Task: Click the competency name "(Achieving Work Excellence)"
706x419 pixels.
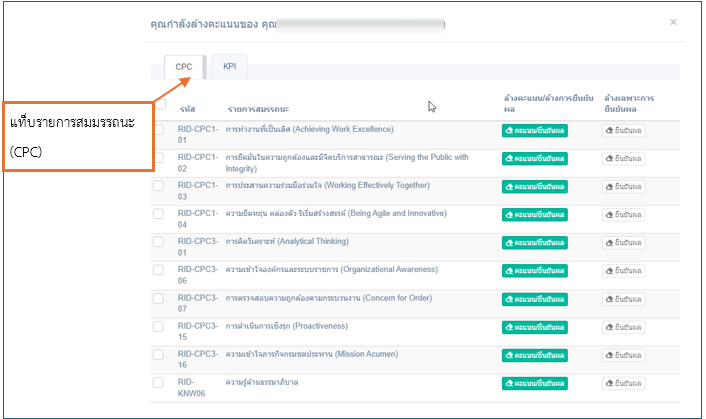Action: click(x=343, y=129)
